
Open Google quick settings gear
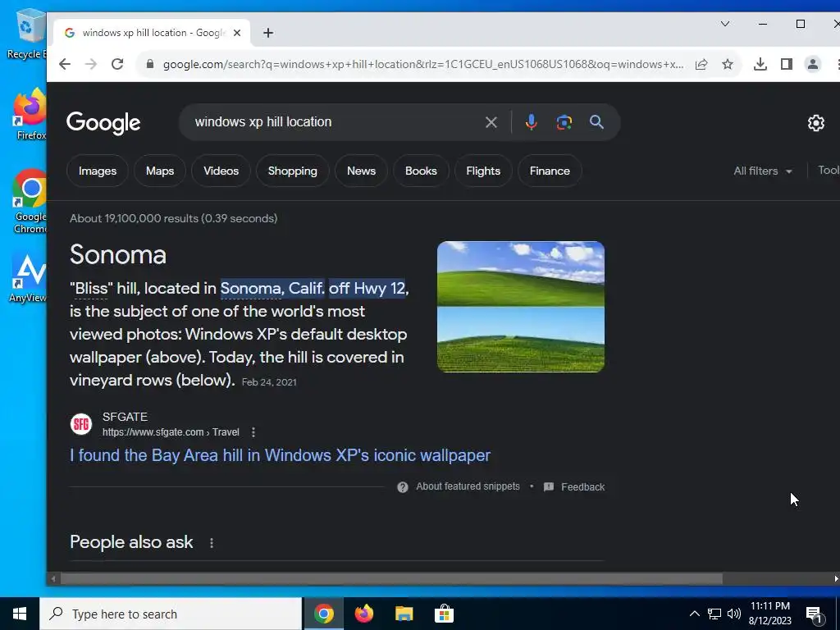coord(816,123)
